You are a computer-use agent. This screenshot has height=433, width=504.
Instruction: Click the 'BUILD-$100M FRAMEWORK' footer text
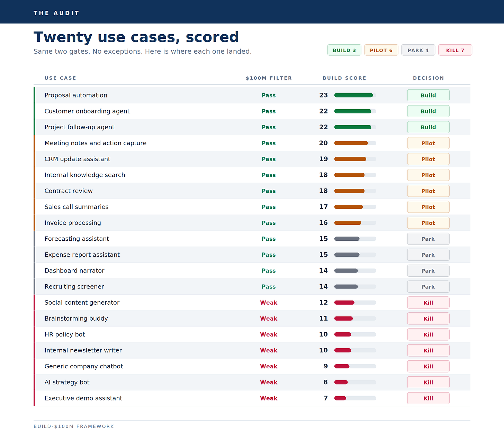tap(74, 426)
